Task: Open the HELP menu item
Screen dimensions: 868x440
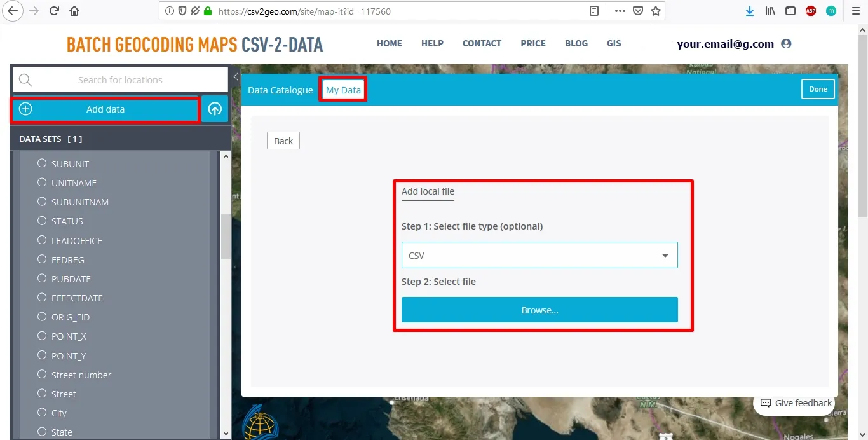Action: click(432, 43)
